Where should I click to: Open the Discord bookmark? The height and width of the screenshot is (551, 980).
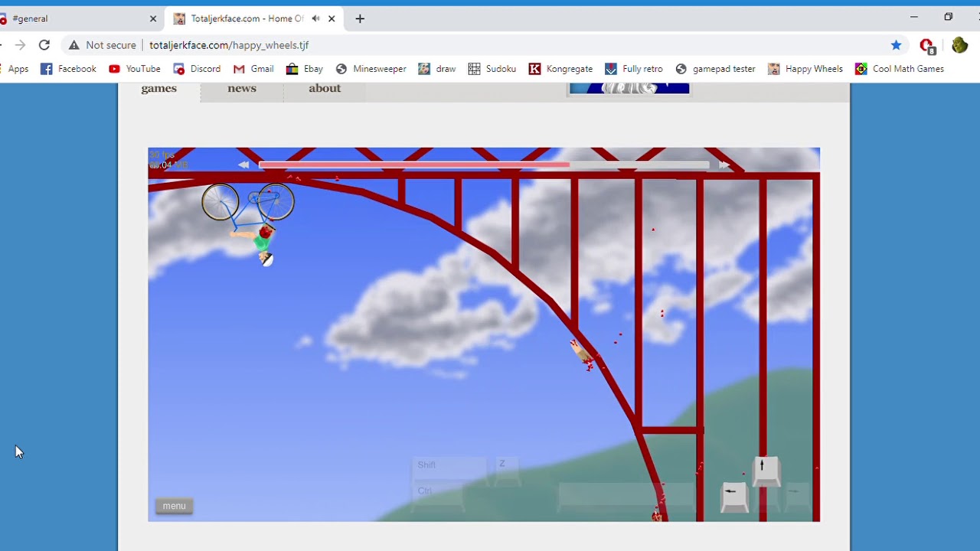[197, 69]
